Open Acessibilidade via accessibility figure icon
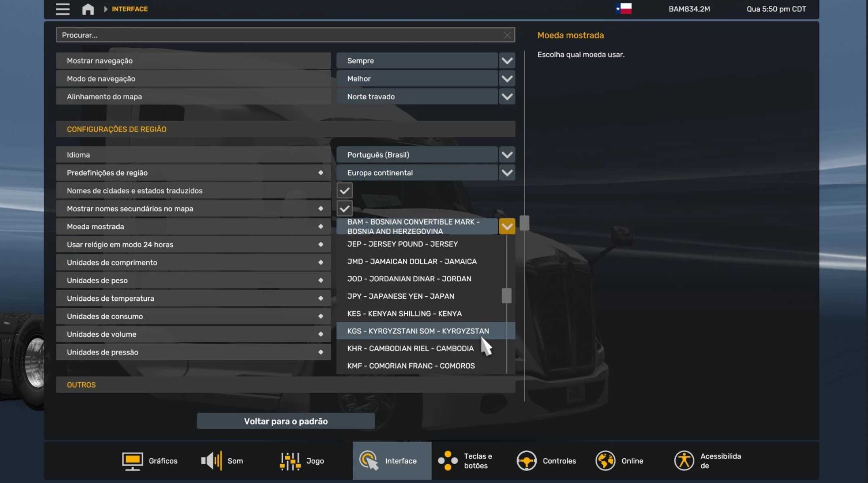Screen dimensions: 868x483 [x=684, y=461]
